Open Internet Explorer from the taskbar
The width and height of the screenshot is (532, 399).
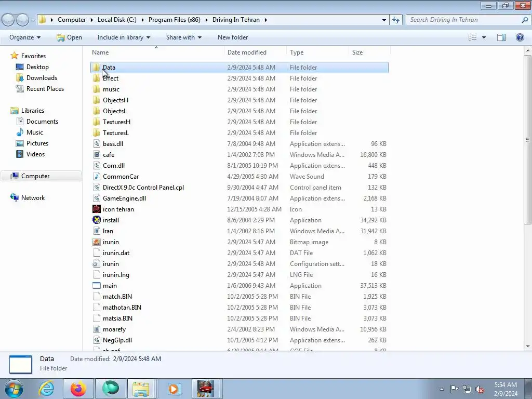tap(46, 389)
